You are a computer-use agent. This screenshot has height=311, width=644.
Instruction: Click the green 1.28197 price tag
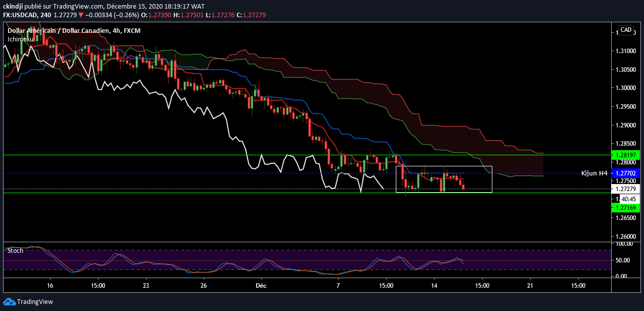pyautogui.click(x=626, y=155)
